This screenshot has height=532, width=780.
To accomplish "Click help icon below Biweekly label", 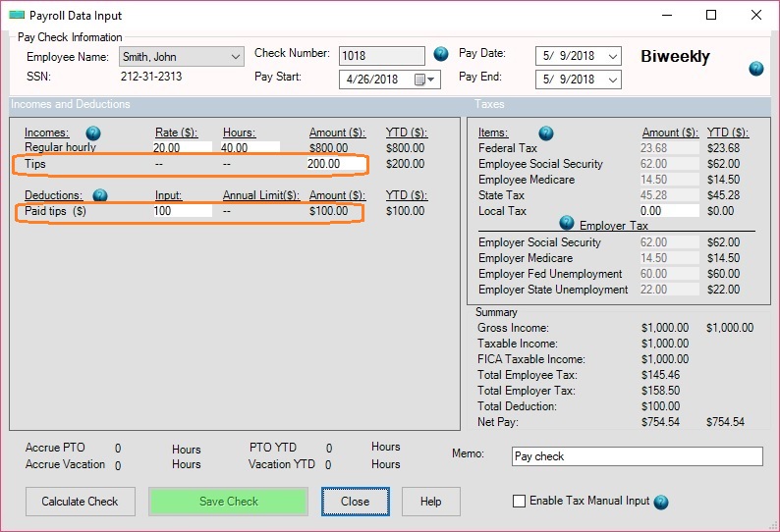I will click(x=756, y=69).
